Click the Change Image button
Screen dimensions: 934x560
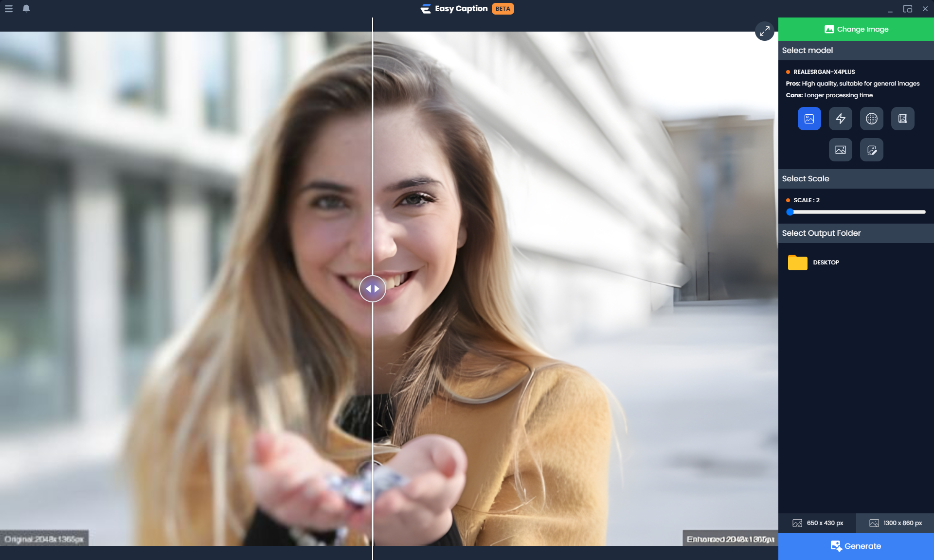point(856,29)
